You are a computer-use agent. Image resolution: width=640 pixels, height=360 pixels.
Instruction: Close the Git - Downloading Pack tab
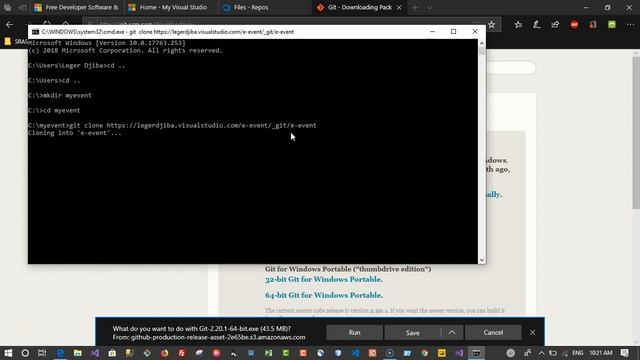399,7
